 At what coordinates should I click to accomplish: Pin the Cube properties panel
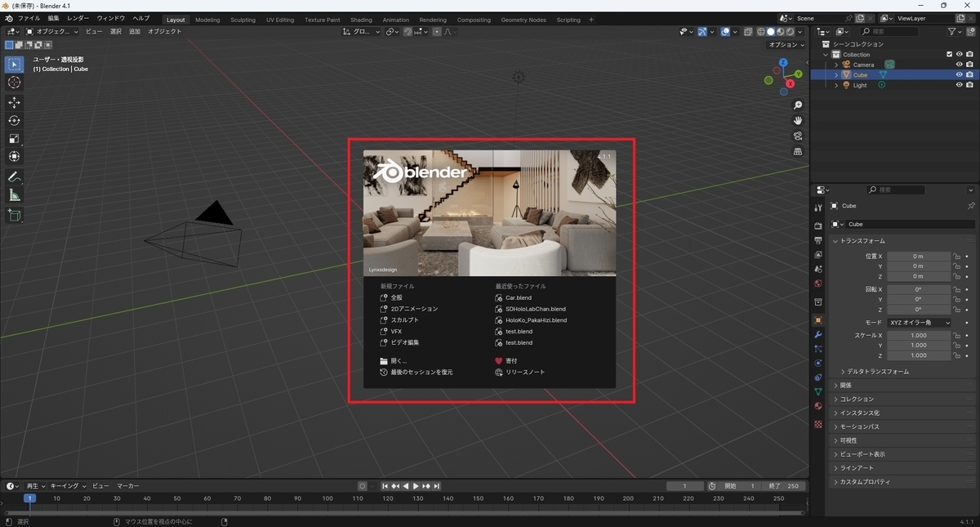point(971,206)
